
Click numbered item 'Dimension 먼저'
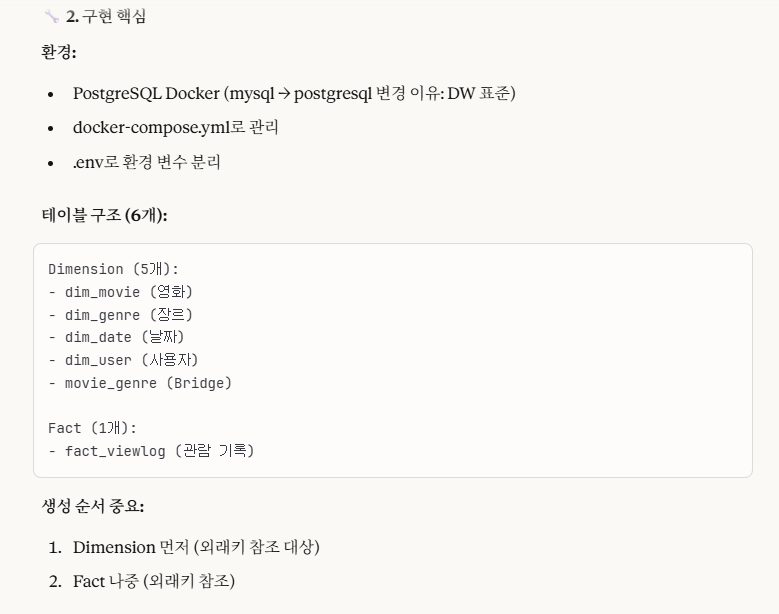[196, 547]
